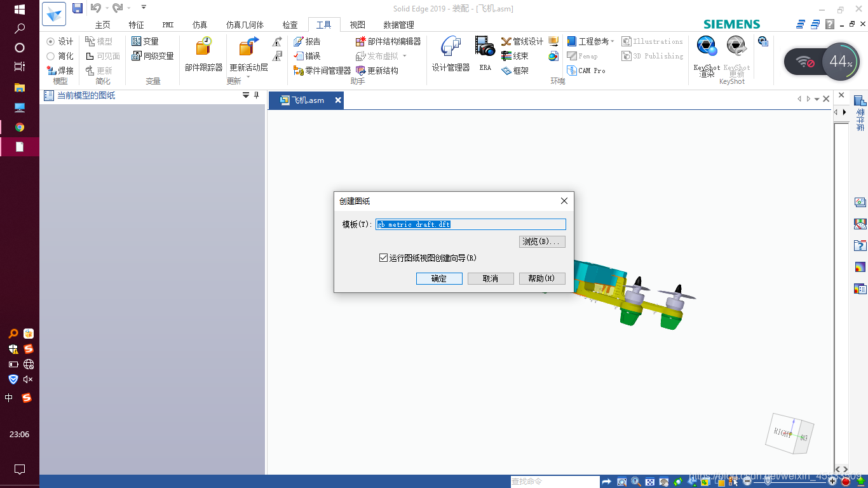Screen dimensions: 868x488
Task: Switch to the Simulation (仿真) ribbon tab
Action: tap(200, 25)
